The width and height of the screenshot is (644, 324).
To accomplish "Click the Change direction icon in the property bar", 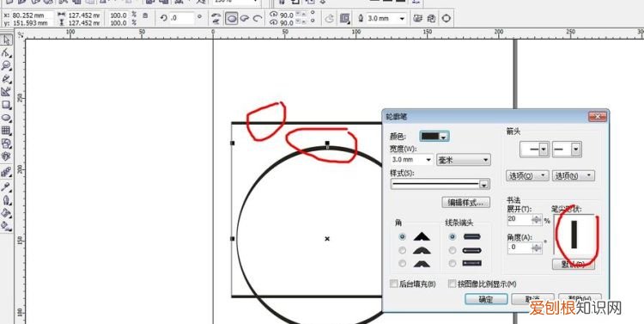I will pos(330,19).
